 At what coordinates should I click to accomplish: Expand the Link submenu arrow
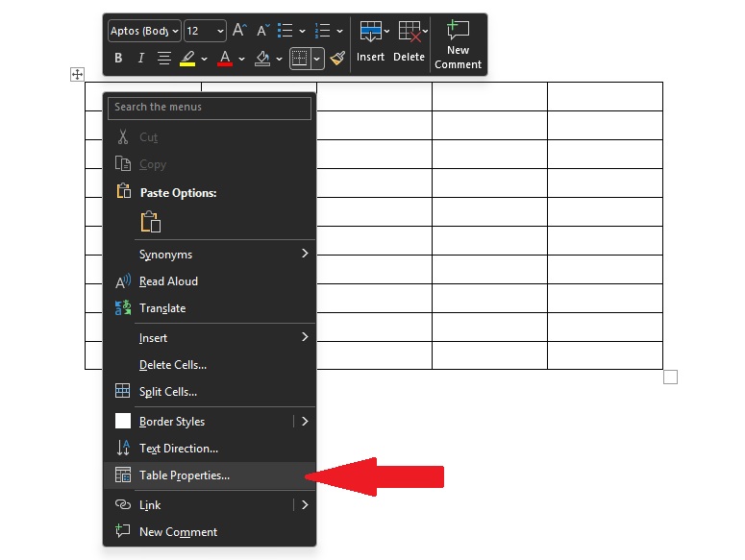point(305,505)
